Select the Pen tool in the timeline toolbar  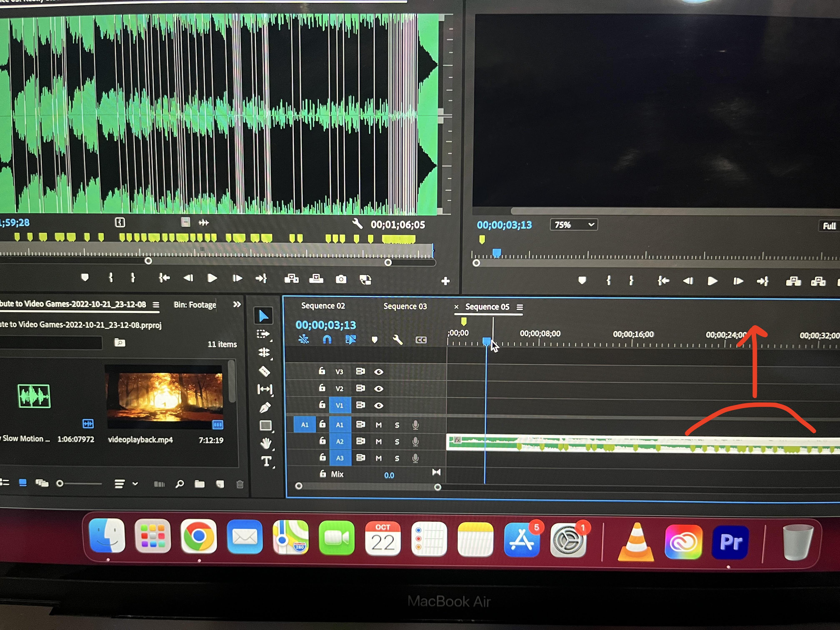pyautogui.click(x=265, y=406)
